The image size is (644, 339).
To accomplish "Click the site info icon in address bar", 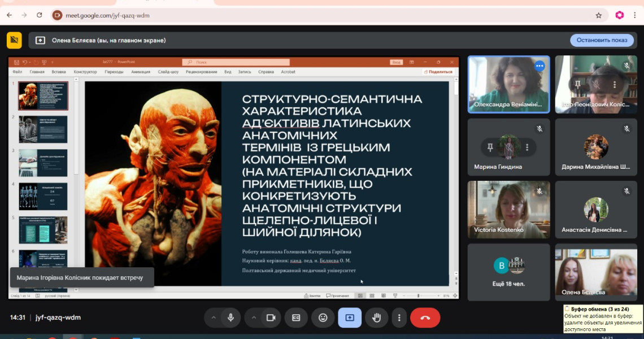I will pos(58,15).
